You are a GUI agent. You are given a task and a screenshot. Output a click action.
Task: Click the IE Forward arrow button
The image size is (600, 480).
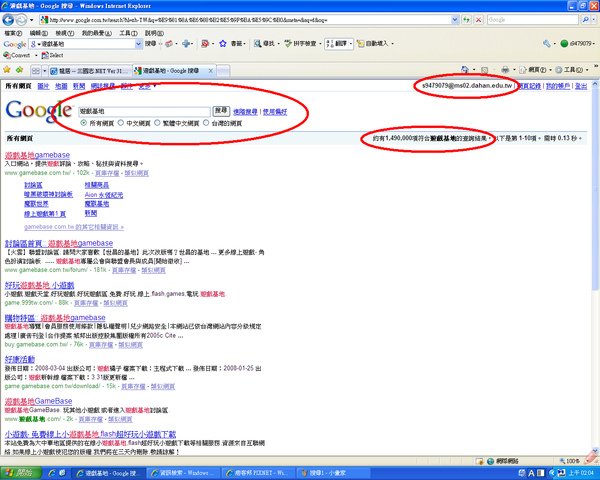tap(21, 20)
